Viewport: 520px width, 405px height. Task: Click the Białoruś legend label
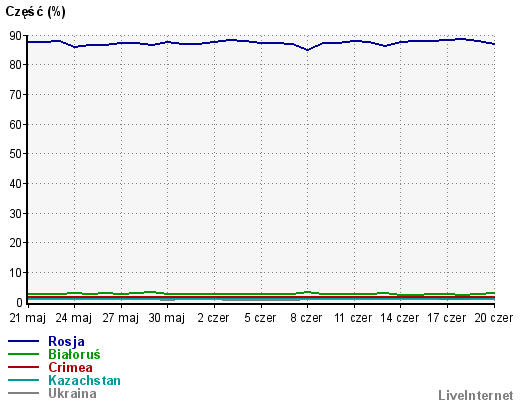(74, 354)
